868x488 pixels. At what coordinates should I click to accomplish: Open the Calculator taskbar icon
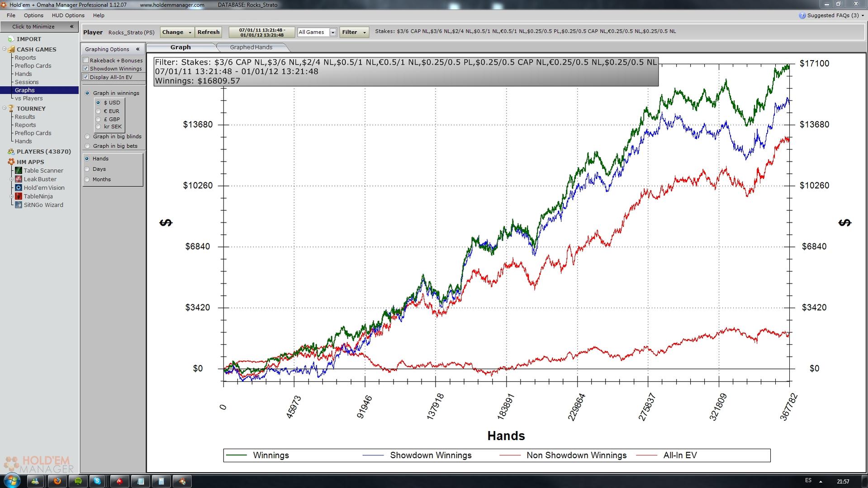pyautogui.click(x=161, y=481)
